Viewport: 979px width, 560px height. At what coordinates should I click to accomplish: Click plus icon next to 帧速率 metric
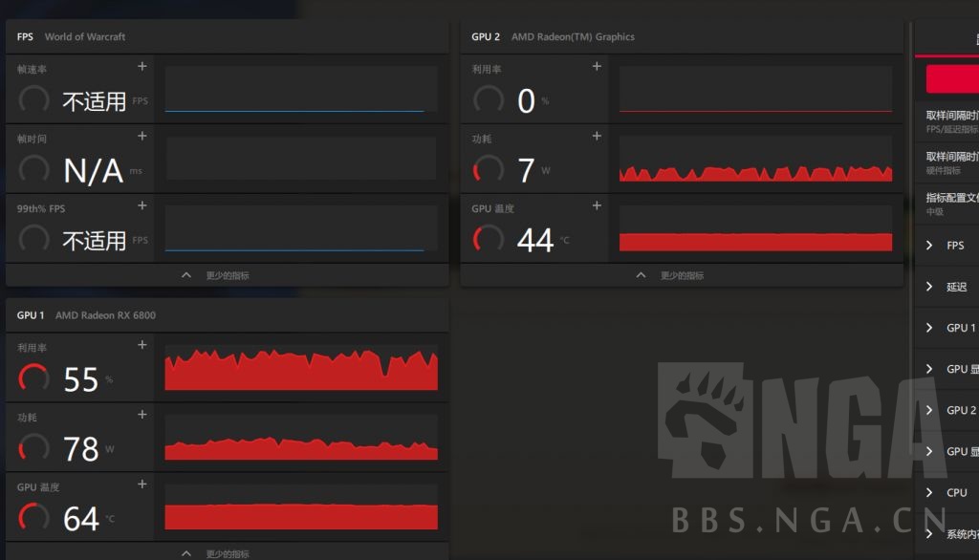142,67
